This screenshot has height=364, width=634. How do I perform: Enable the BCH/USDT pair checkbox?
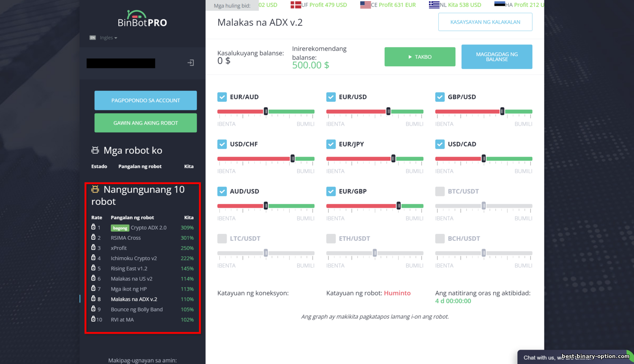440,239
